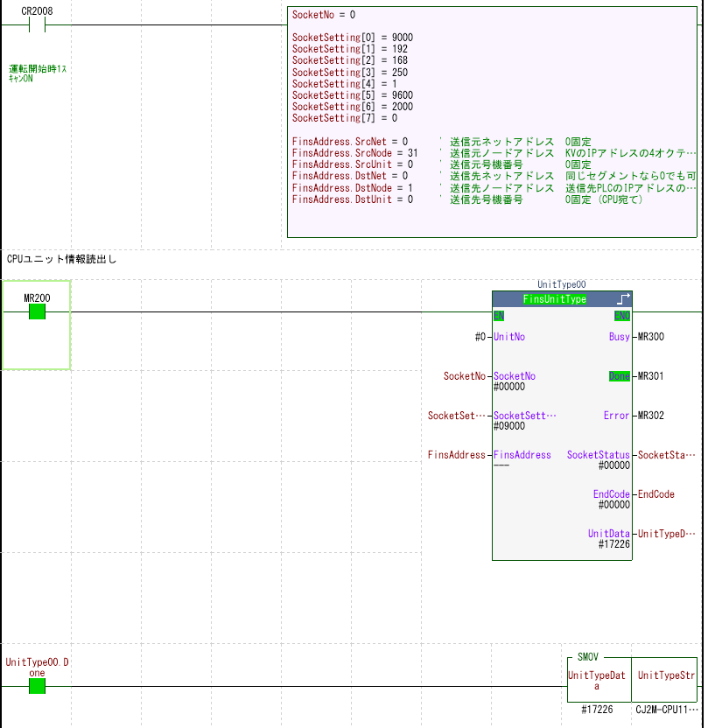Select the MR302 Error output device
The height and width of the screenshot is (728, 708).
tap(650, 416)
